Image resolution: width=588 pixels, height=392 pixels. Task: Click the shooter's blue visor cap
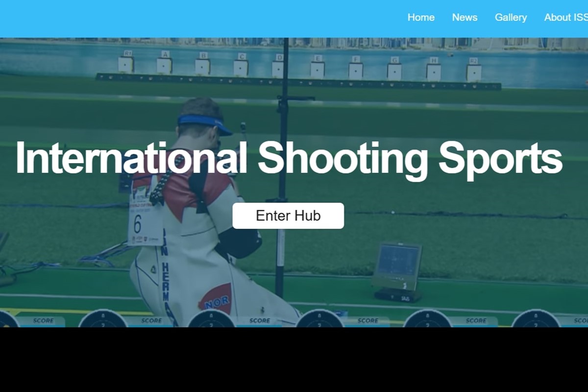(203, 122)
